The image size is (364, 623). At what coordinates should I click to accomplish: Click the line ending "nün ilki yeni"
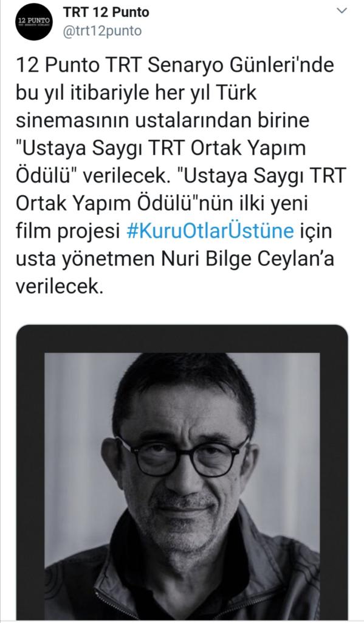(x=162, y=204)
